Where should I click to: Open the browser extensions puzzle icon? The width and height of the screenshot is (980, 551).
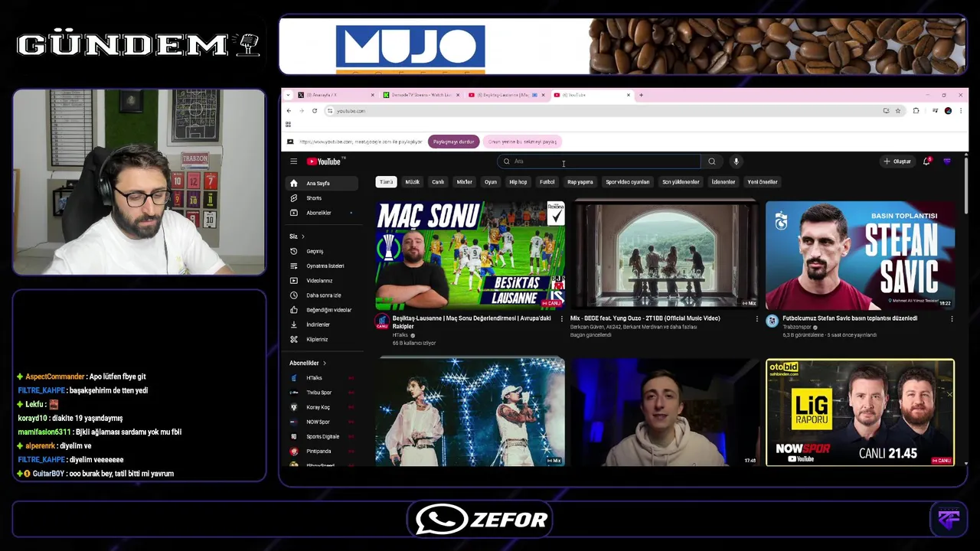coord(916,111)
